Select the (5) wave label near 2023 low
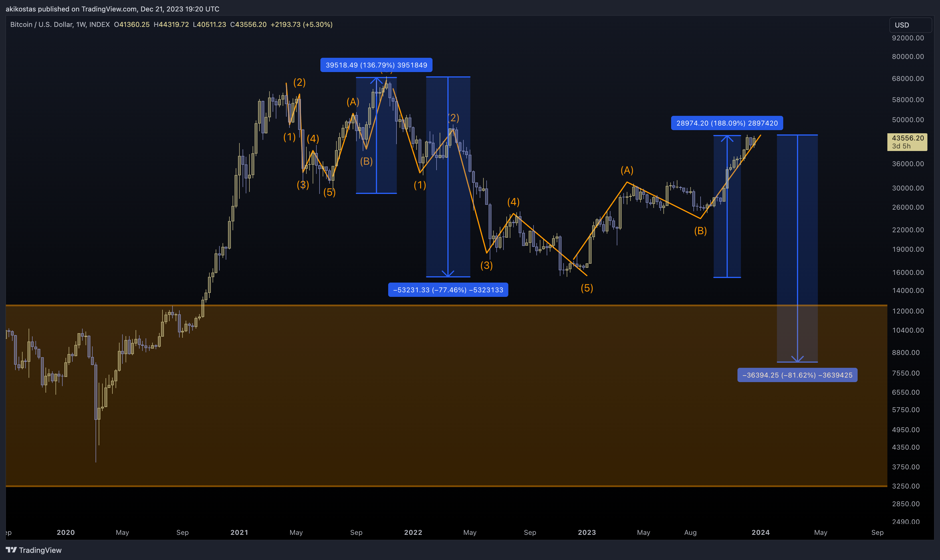 (587, 288)
